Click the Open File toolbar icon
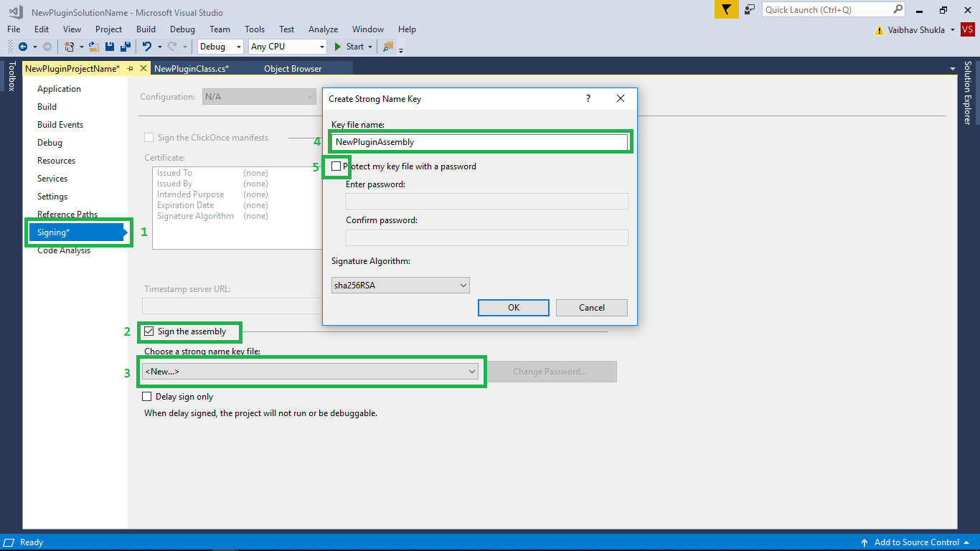Viewport: 980px width, 551px height. tap(93, 46)
